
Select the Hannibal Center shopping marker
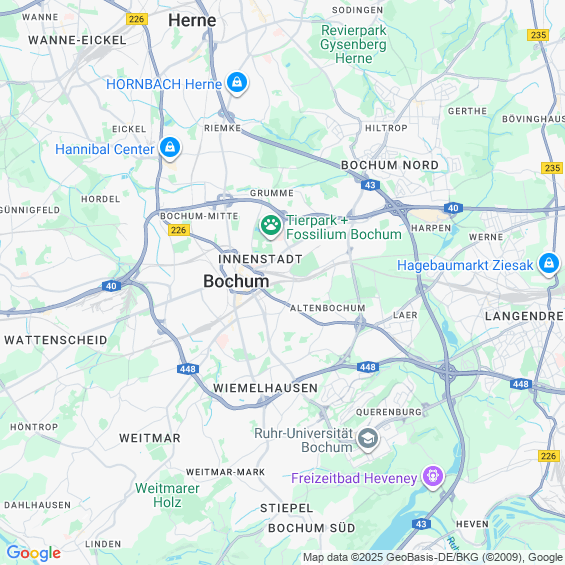[170, 148]
